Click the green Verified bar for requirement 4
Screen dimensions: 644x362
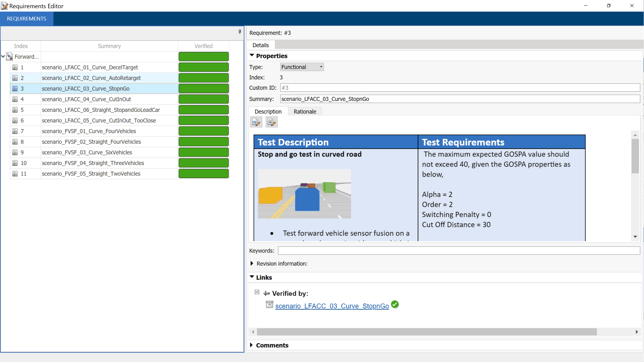tap(203, 99)
